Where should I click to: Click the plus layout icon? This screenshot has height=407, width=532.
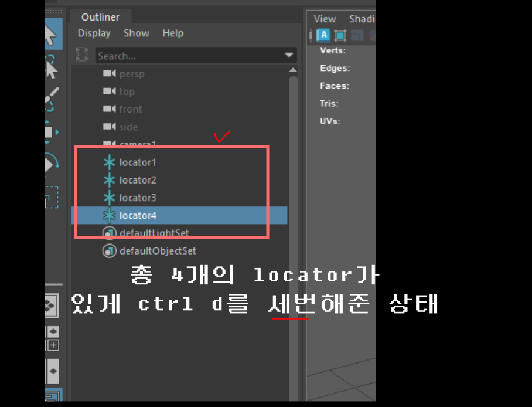tap(53, 345)
